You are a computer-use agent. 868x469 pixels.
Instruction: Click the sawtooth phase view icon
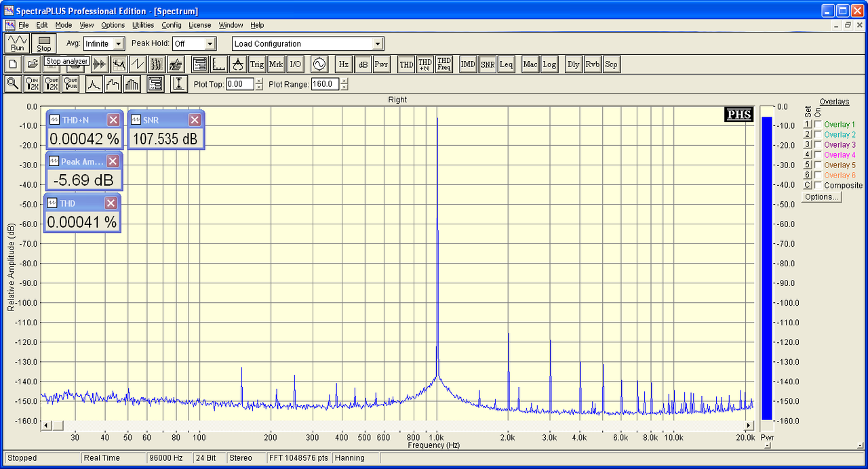pos(138,64)
